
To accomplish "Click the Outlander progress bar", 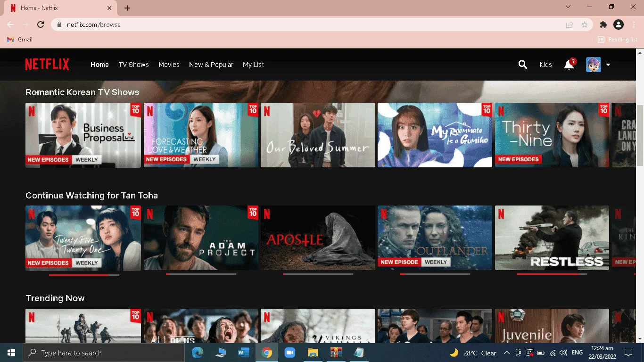I will 435,274.
